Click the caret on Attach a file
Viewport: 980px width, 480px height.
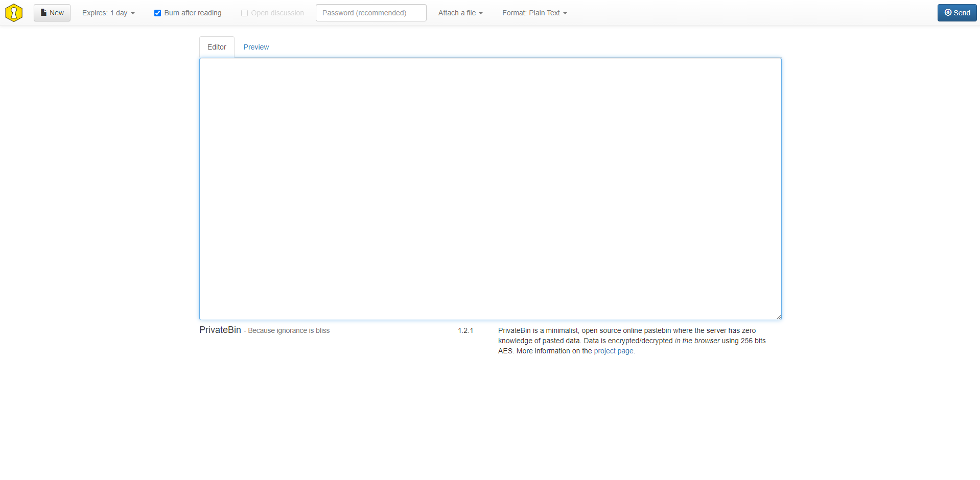481,13
